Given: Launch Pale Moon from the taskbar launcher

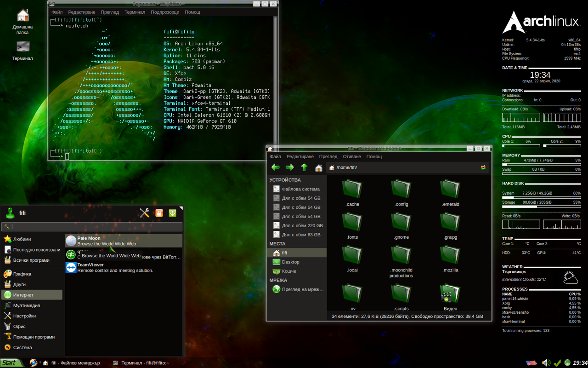Looking at the screenshot, I should (33, 363).
